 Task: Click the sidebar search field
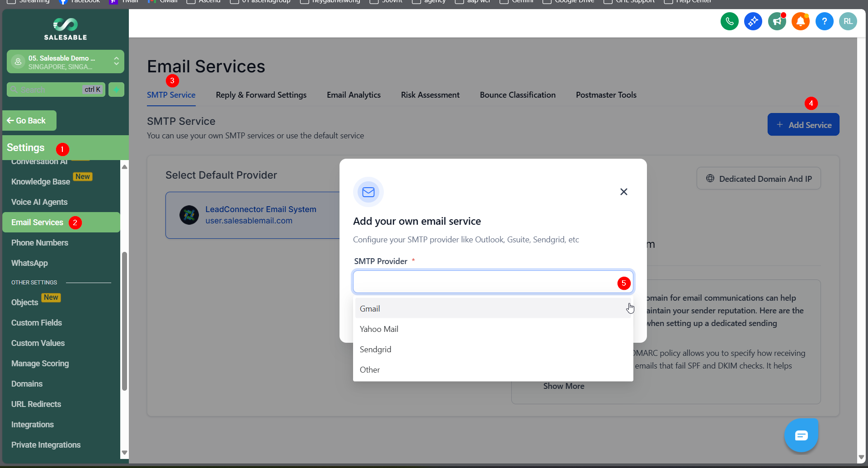(x=56, y=90)
